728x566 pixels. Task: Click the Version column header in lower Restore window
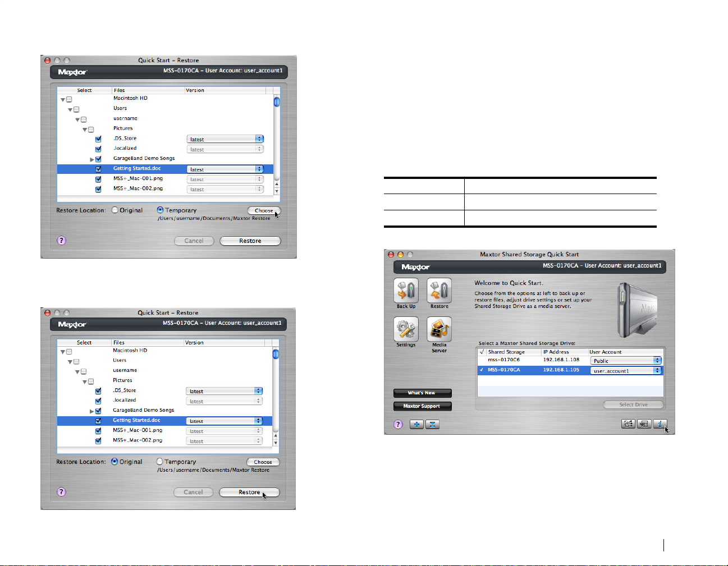click(x=225, y=343)
